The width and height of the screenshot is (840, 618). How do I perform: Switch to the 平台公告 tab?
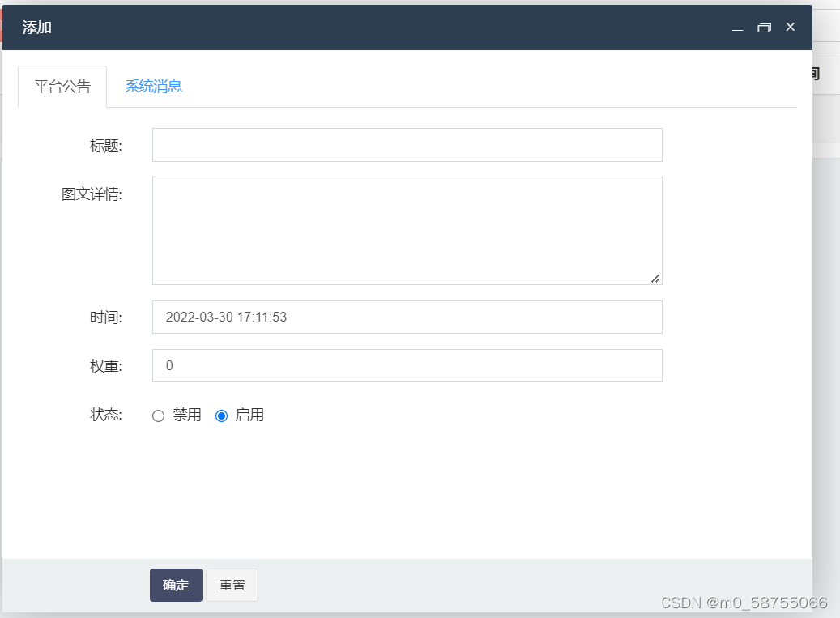click(x=62, y=86)
